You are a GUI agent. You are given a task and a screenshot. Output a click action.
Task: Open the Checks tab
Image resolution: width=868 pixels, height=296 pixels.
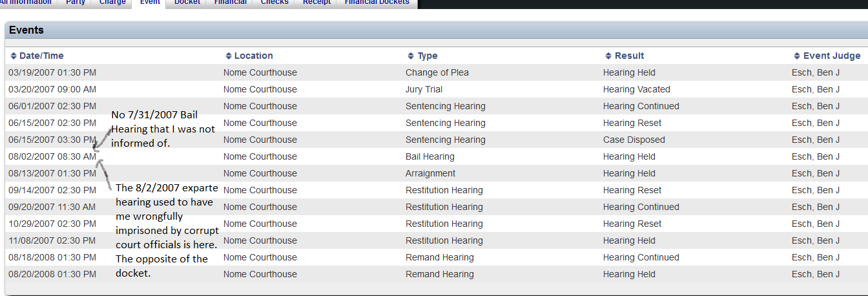point(274,3)
